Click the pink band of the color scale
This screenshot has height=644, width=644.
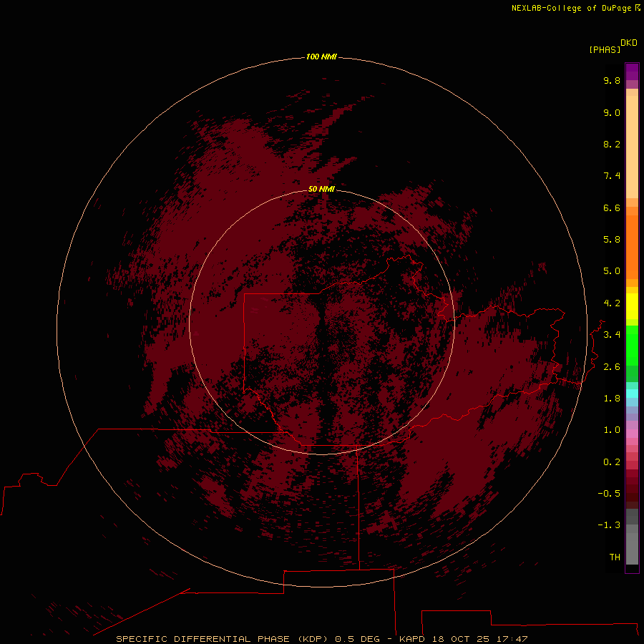632,434
